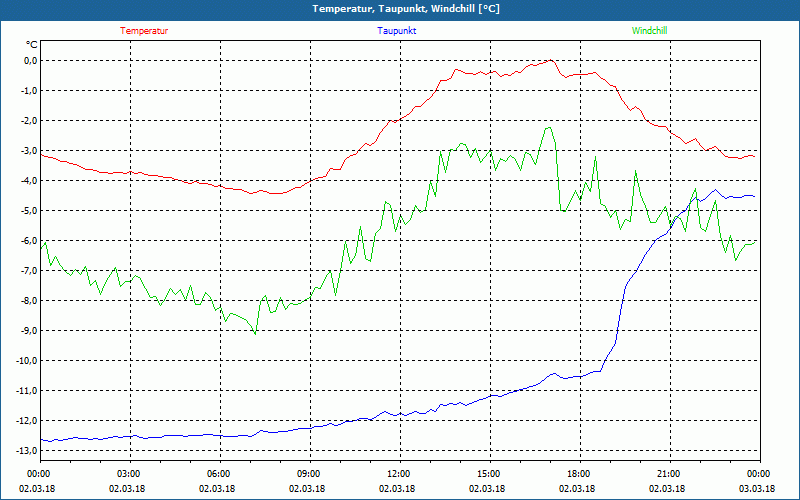Screen dimensions: 800x500
Task: Click the 06:00 time axis label
Action: coord(220,474)
